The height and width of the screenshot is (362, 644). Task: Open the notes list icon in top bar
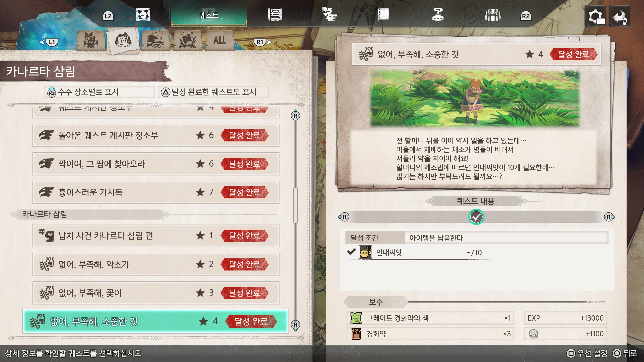[275, 15]
